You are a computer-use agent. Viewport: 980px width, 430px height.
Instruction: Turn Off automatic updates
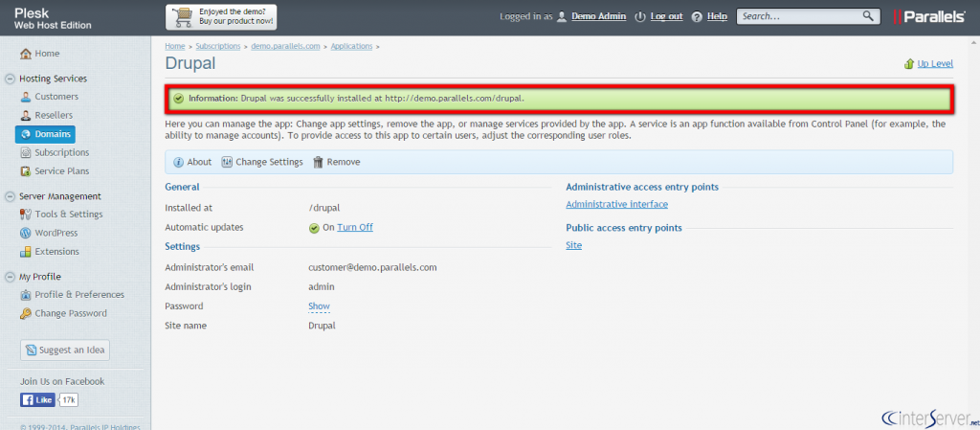coord(355,228)
